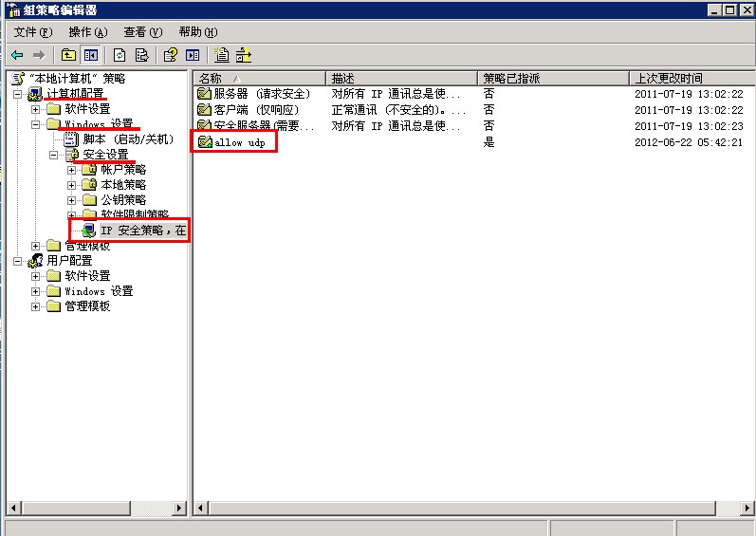This screenshot has height=536, width=756.
Task: Expand 管理模板 under 用户配置
Action: 36,306
